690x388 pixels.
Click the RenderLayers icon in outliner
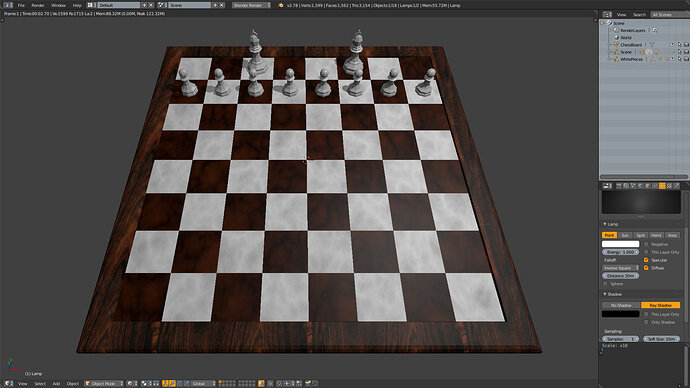coord(617,30)
